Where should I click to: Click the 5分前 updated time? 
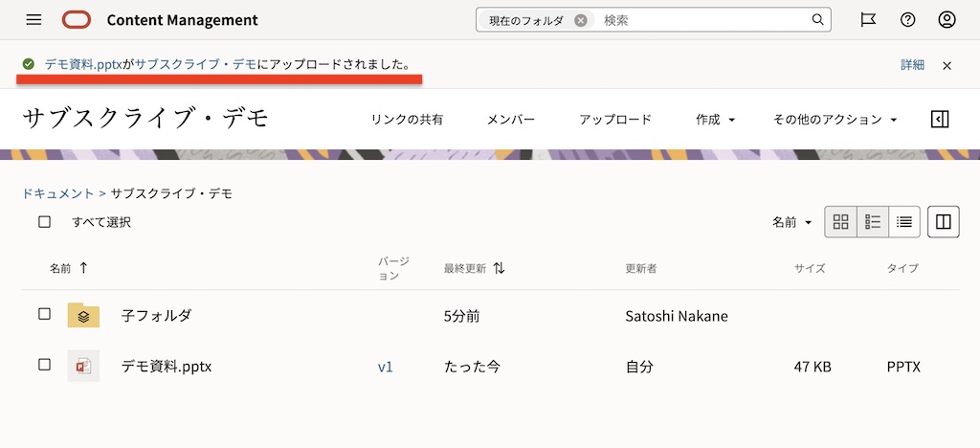coord(462,316)
